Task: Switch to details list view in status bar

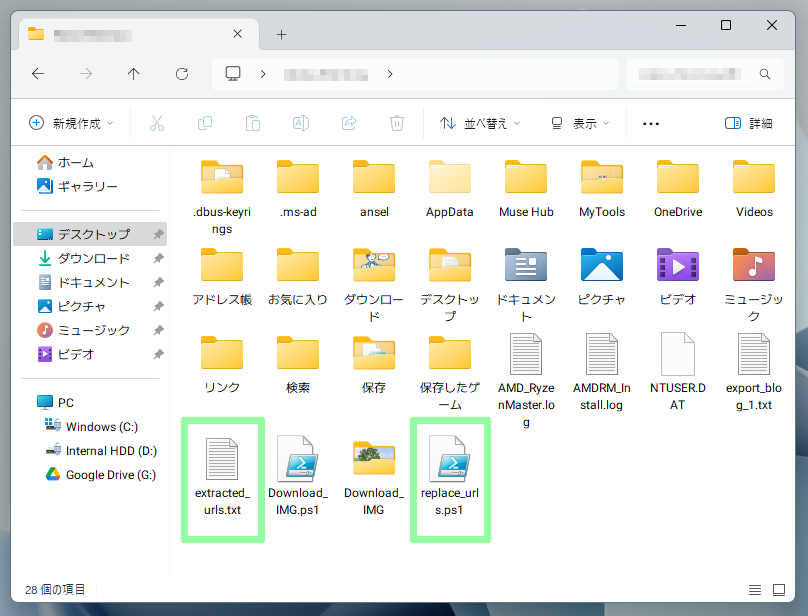Action: point(754,590)
